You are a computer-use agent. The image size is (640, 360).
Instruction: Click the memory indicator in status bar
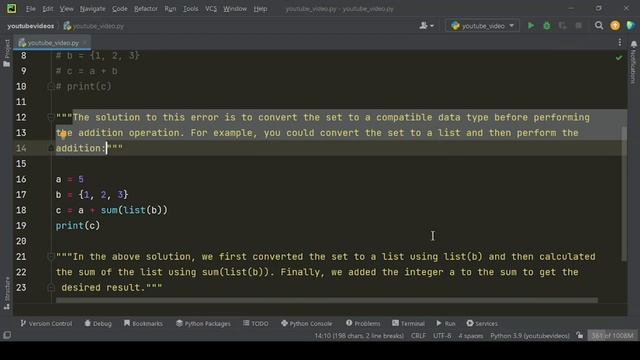[612, 336]
